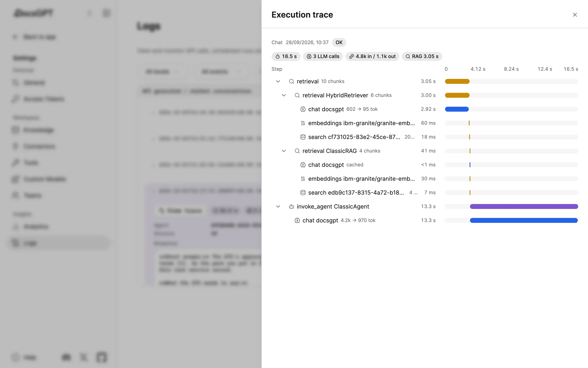Image resolution: width=588 pixels, height=368 pixels.
Task: Select the embeddings ibm-granite row at 60 ms
Action: click(x=425, y=123)
